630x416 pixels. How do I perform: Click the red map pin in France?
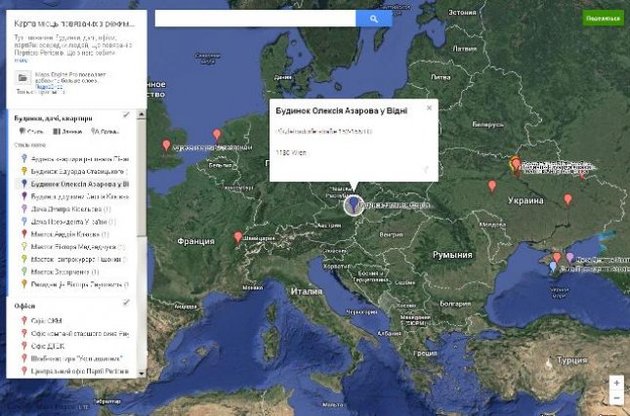[x=238, y=237]
